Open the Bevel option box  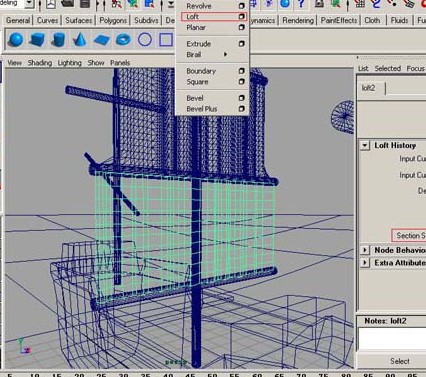click(x=242, y=98)
